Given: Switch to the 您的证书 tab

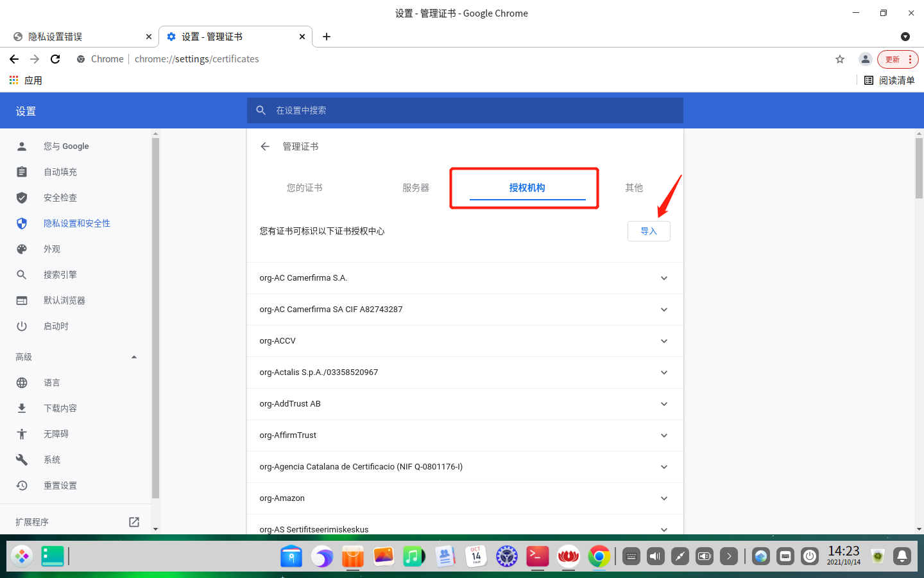Looking at the screenshot, I should click(x=305, y=188).
